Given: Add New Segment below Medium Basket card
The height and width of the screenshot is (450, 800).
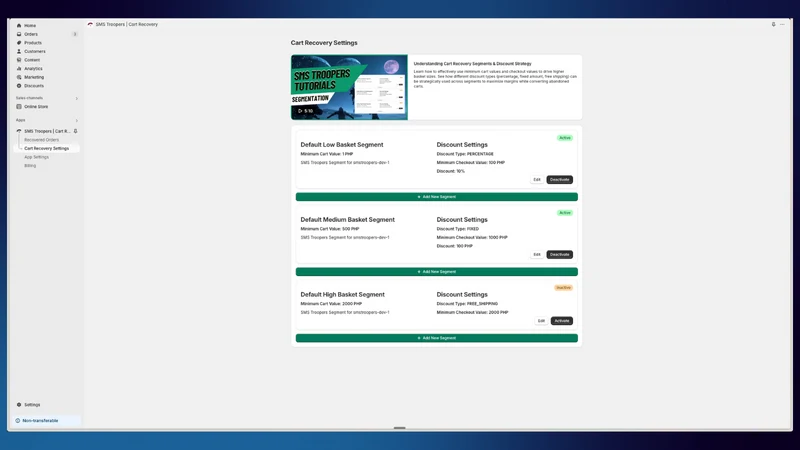Looking at the screenshot, I should click(x=437, y=272).
